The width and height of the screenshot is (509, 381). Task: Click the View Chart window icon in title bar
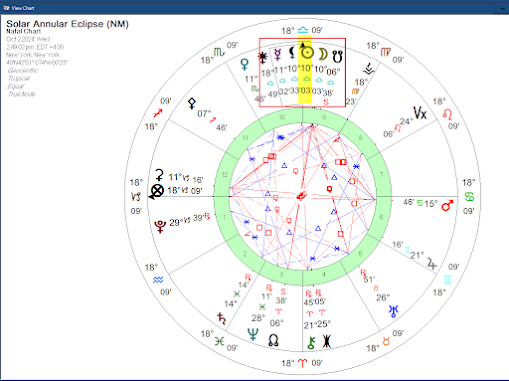point(6,8)
